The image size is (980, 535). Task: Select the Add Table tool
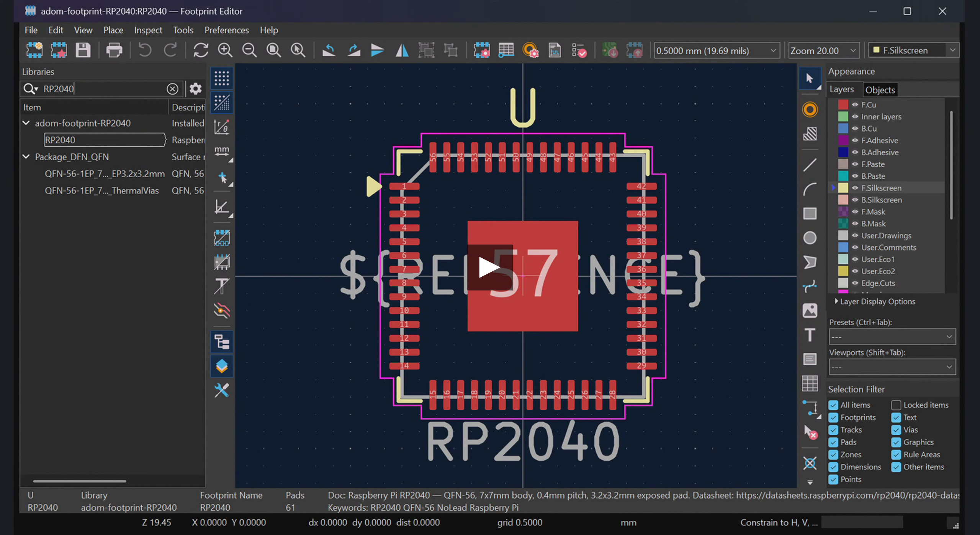click(x=810, y=383)
